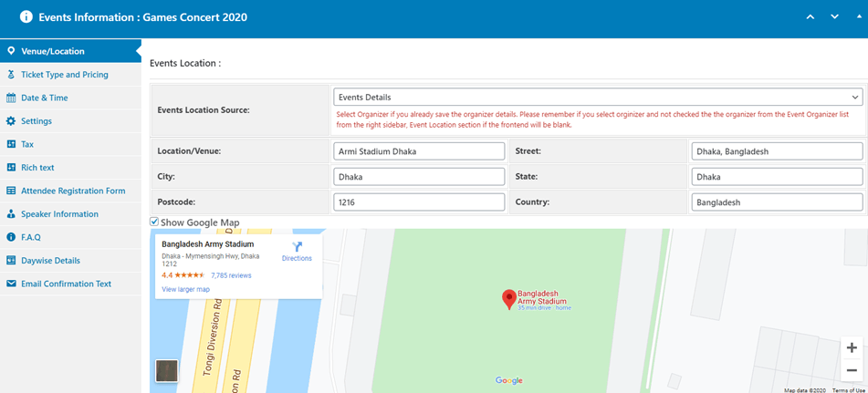Click the Email Confirmation envelope icon
This screenshot has height=393, width=868.
tap(11, 283)
